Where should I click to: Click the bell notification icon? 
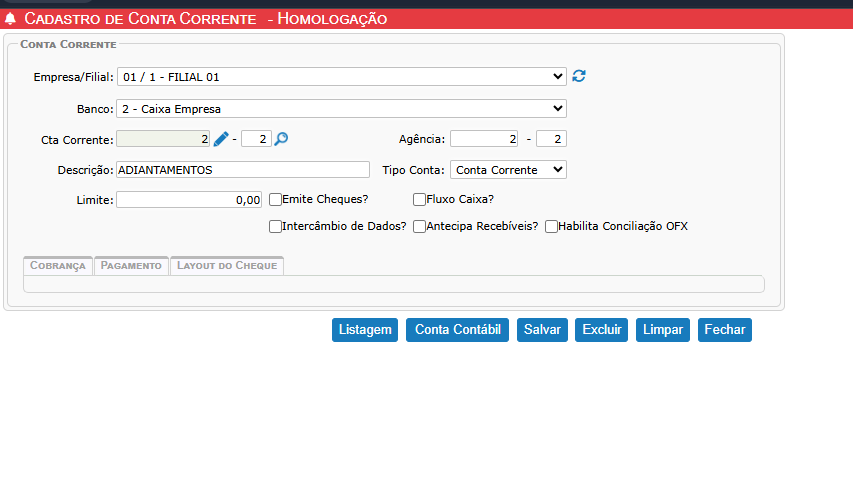point(11,19)
